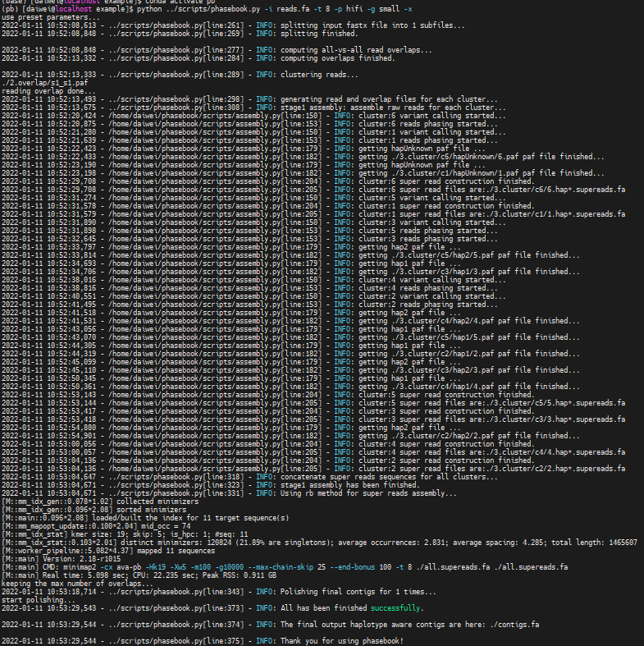Select the 'CMD: minimap2 -cx ava-pb' command line
The image size is (644, 646).
[285, 568]
